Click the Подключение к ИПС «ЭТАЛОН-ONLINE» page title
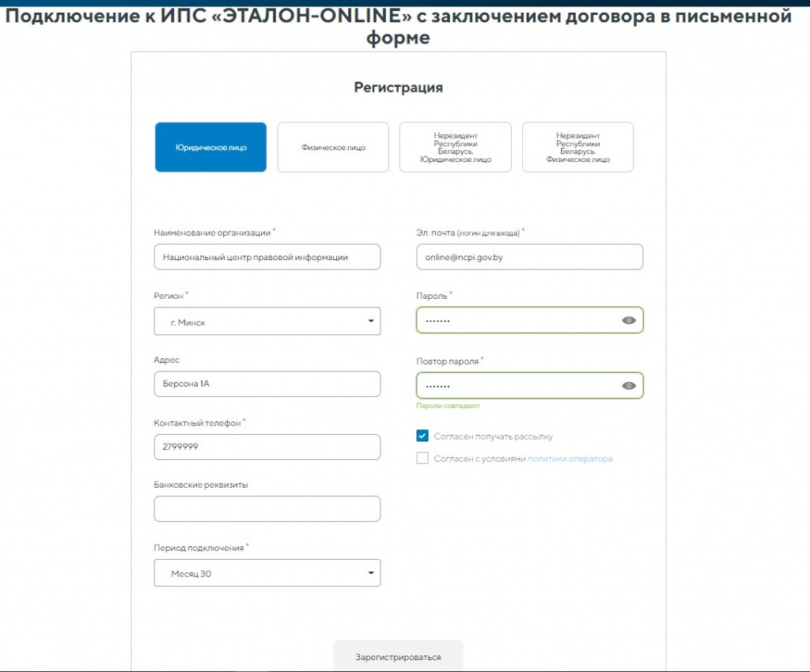Viewport: 810px width, 672px height. click(x=399, y=26)
